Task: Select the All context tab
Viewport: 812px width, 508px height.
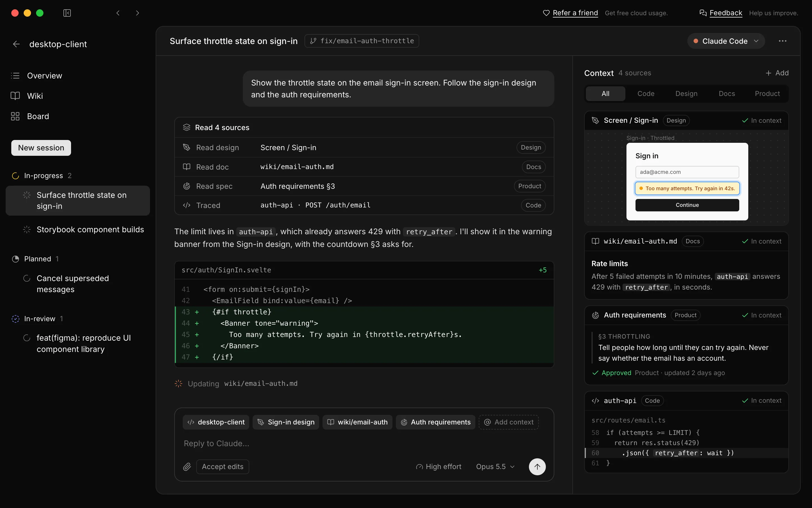Action: (605, 94)
